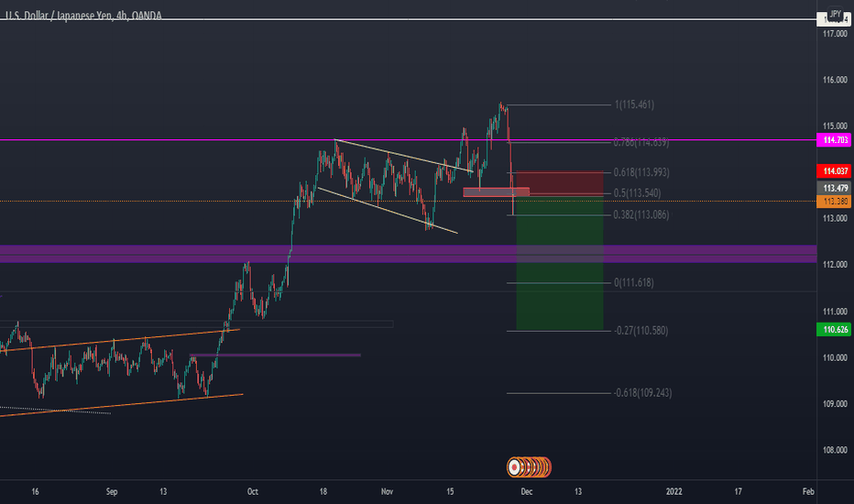Screen dimensions: 854x504
Task: Click the Fibonacci -0.27(110.580) level label
Action: tap(640, 330)
